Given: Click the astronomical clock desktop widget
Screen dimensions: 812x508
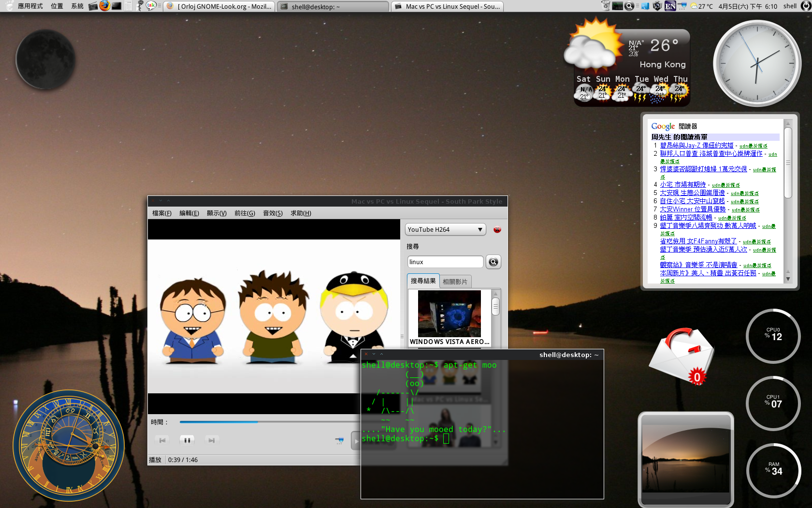Looking at the screenshot, I should coord(68,446).
